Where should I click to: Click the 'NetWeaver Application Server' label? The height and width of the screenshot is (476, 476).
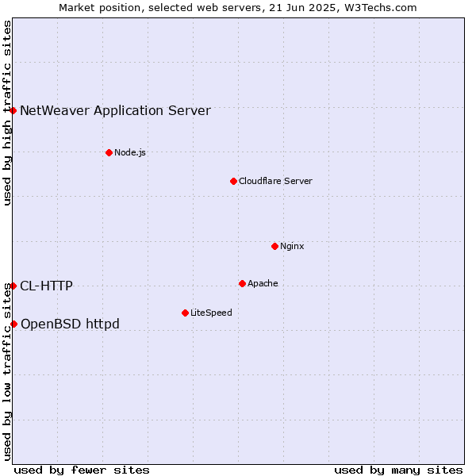coord(115,110)
